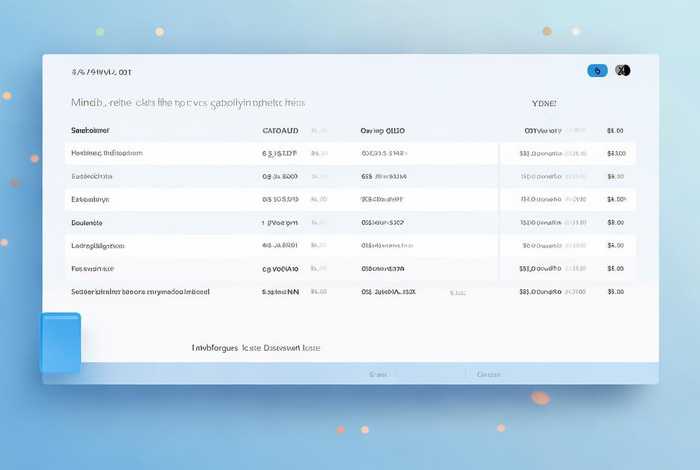
Task: Click the text line below the table
Action: [256, 347]
